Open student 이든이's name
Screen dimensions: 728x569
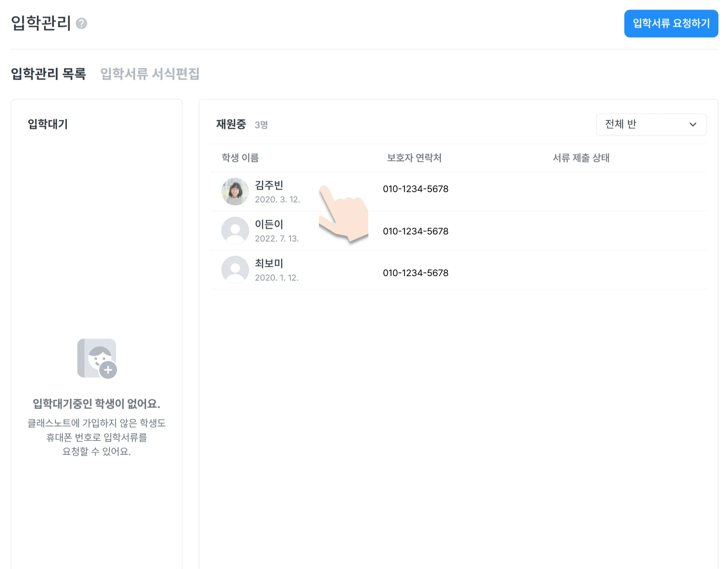[x=269, y=224]
